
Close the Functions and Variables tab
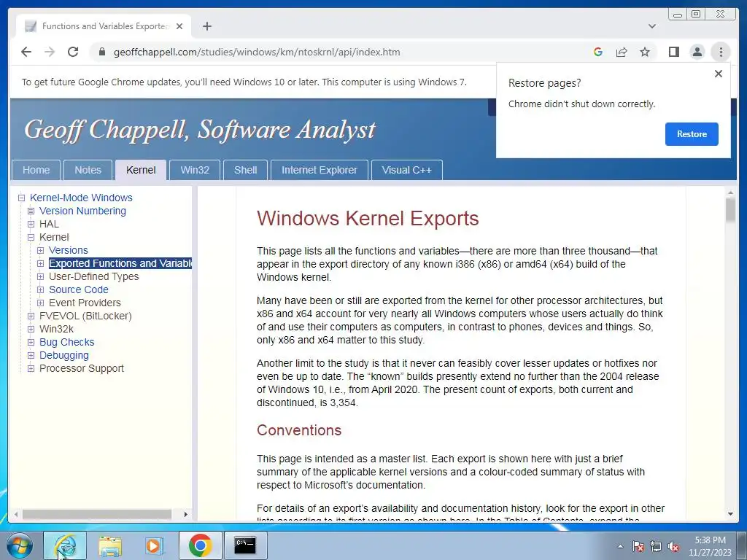tap(179, 26)
